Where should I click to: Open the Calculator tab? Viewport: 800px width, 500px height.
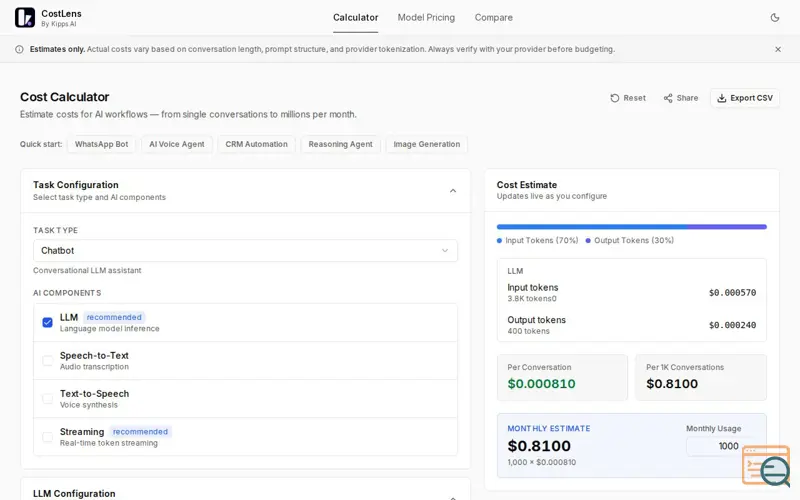[x=356, y=17]
